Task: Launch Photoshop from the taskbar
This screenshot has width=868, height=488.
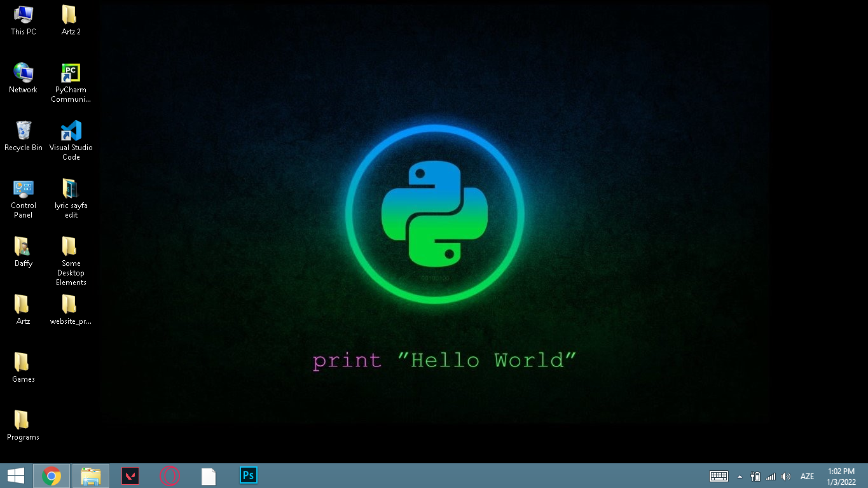Action: coord(249,475)
